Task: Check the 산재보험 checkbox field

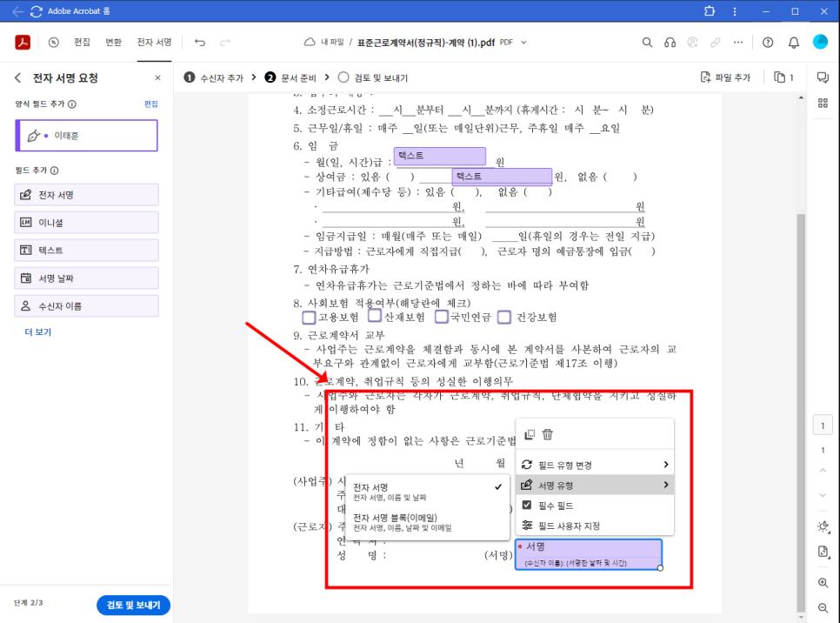Action: [x=375, y=316]
